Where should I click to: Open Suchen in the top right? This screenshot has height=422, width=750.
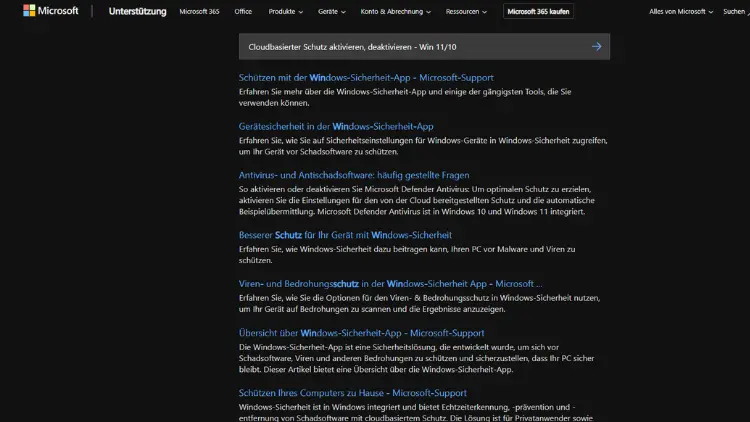click(x=736, y=11)
